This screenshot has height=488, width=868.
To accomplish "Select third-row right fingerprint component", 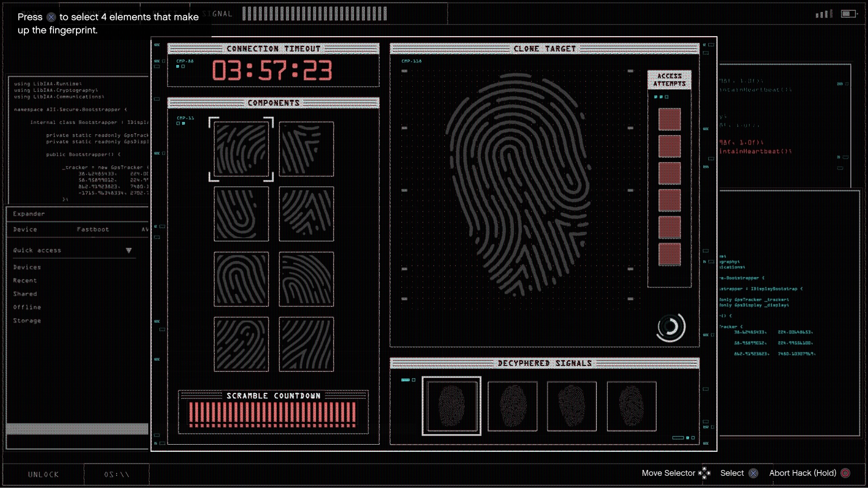I will [x=306, y=279].
